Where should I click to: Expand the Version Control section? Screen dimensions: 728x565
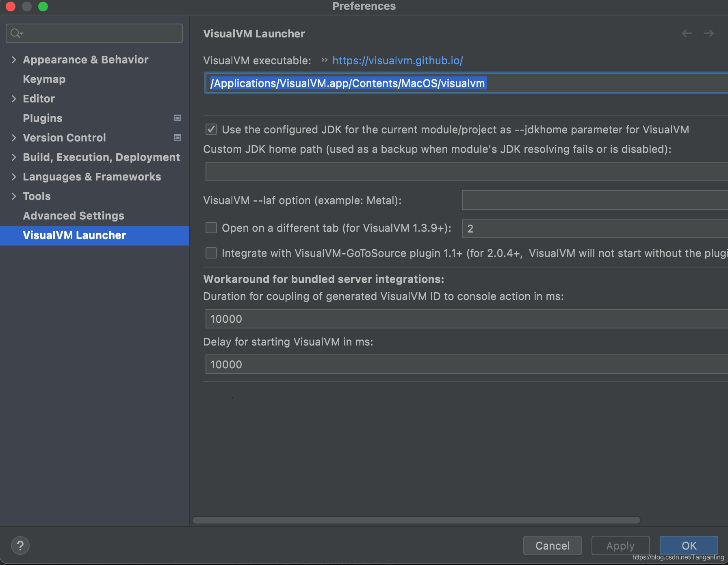[14, 138]
